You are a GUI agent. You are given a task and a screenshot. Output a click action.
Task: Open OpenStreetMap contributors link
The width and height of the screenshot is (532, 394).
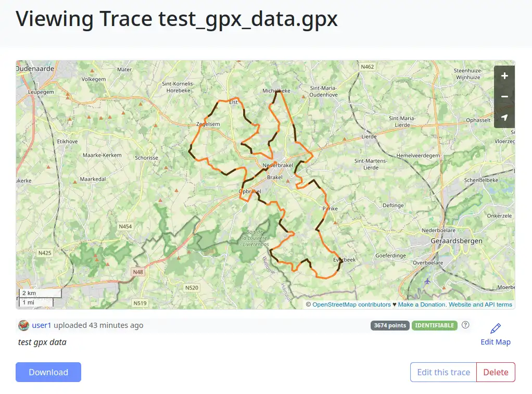pyautogui.click(x=351, y=304)
